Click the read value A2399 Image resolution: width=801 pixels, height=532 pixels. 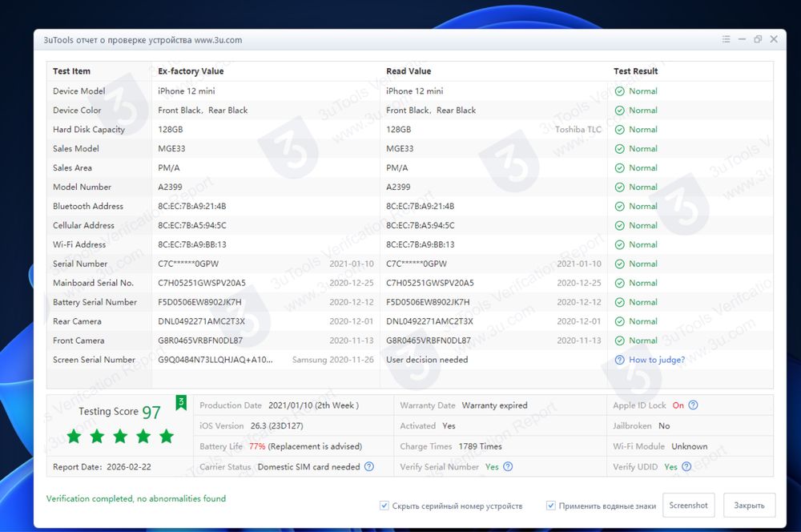(x=398, y=187)
